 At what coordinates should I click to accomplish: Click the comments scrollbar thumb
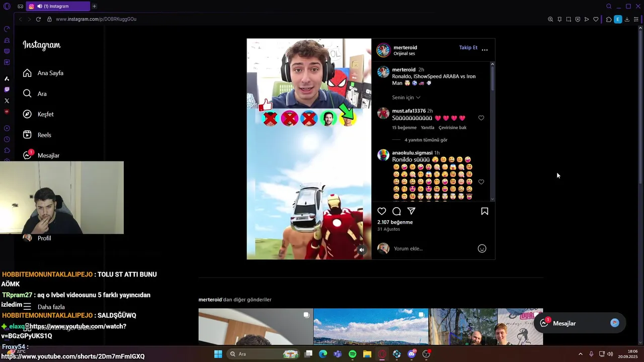(493, 78)
